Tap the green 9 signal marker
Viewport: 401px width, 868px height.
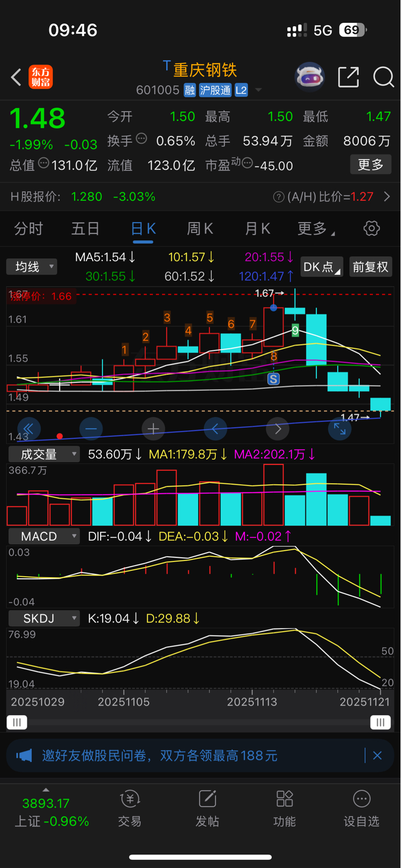click(295, 331)
